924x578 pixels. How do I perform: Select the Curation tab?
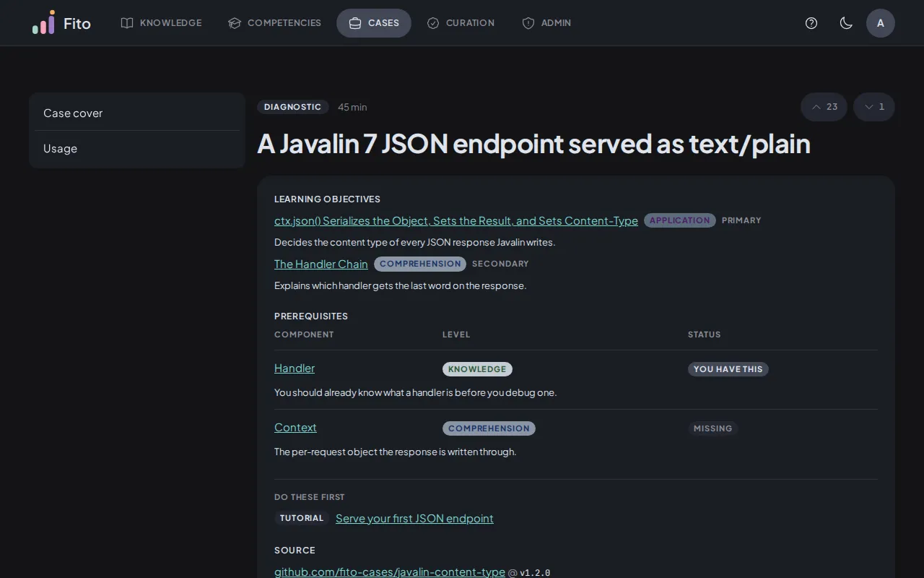[x=461, y=23]
